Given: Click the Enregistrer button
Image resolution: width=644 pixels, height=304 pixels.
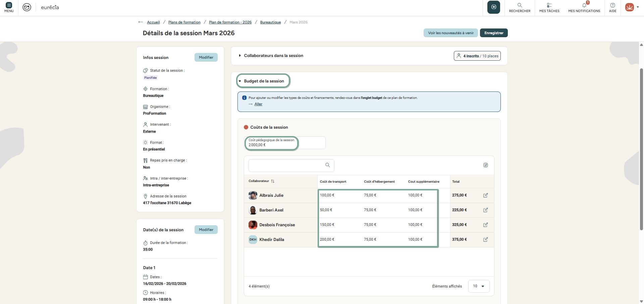Looking at the screenshot, I should coord(493,33).
